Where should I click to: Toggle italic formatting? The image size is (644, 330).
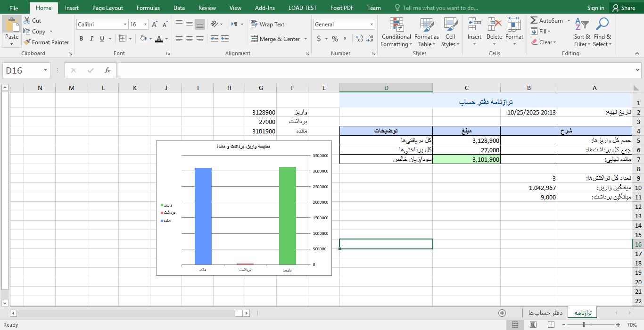tap(91, 39)
